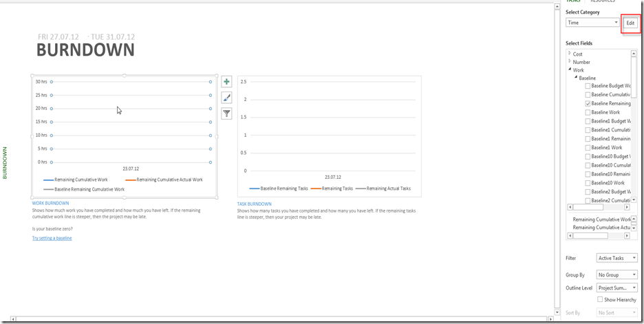Image resolution: width=644 pixels, height=324 pixels.
Task: Check the Baseline Work checkbox
Action: click(x=588, y=112)
